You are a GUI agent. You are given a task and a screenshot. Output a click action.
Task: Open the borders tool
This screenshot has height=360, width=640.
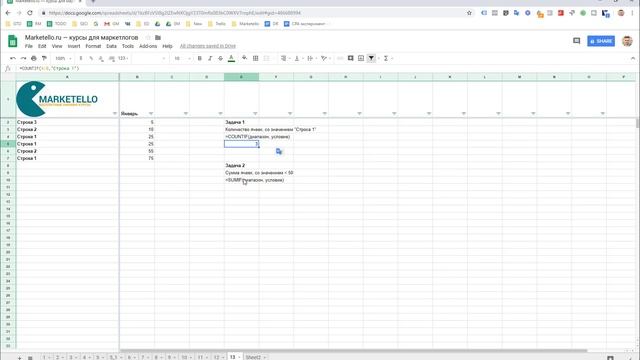tap(256, 58)
